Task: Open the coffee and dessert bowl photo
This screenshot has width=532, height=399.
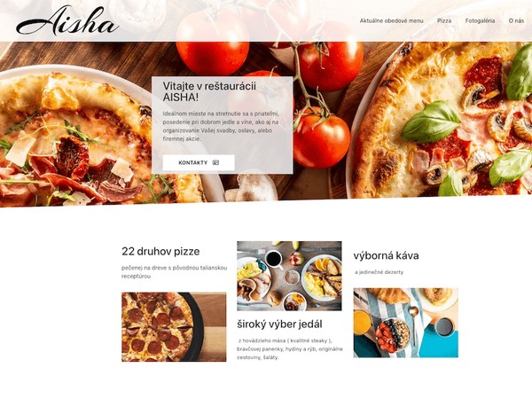Action: click(405, 323)
